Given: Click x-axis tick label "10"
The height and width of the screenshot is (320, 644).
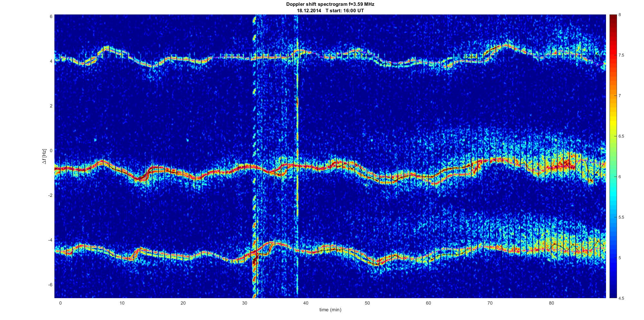Looking at the screenshot, I should point(122,303).
